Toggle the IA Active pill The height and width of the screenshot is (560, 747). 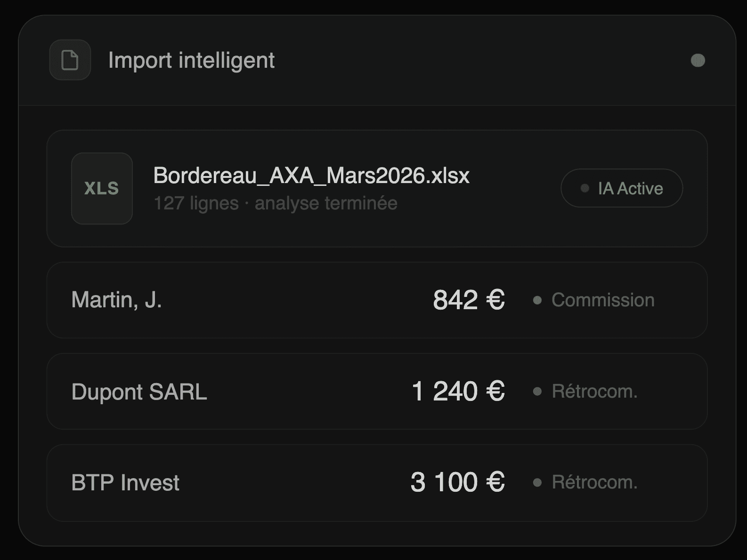point(622,188)
